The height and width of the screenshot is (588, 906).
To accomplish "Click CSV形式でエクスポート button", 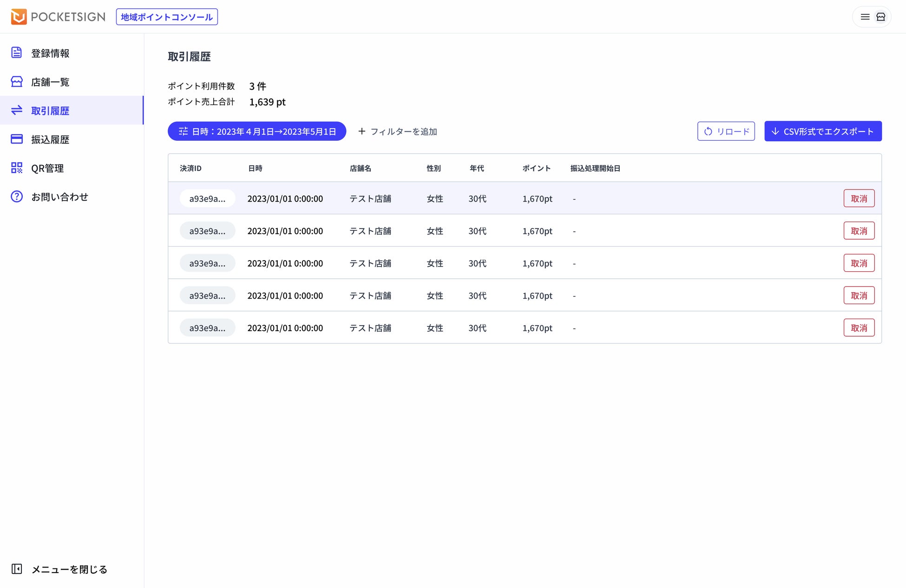I will [x=823, y=131].
